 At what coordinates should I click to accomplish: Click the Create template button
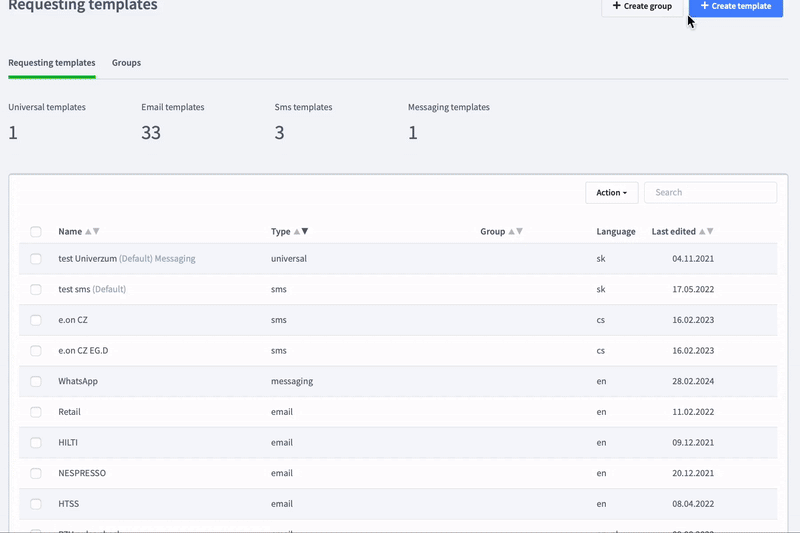[x=736, y=7]
